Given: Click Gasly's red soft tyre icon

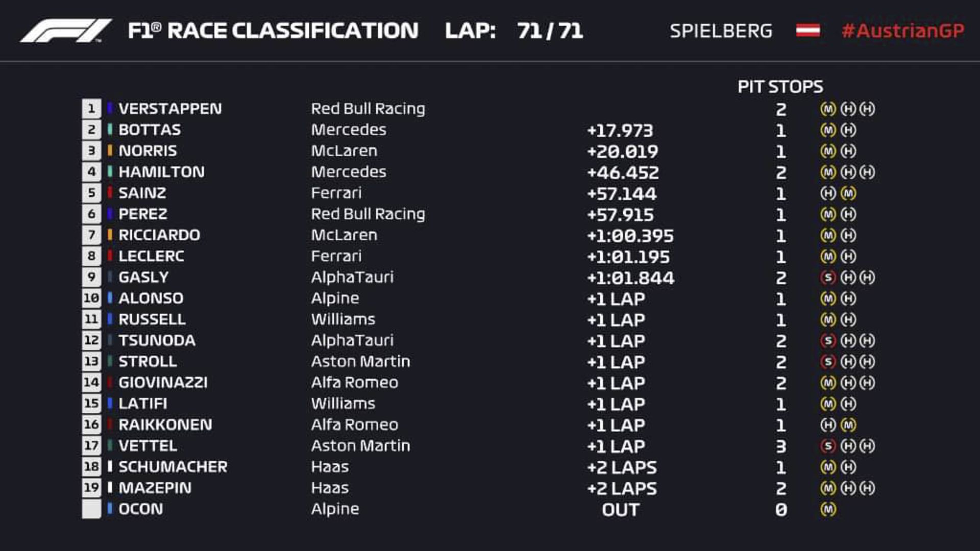Looking at the screenshot, I should [828, 277].
